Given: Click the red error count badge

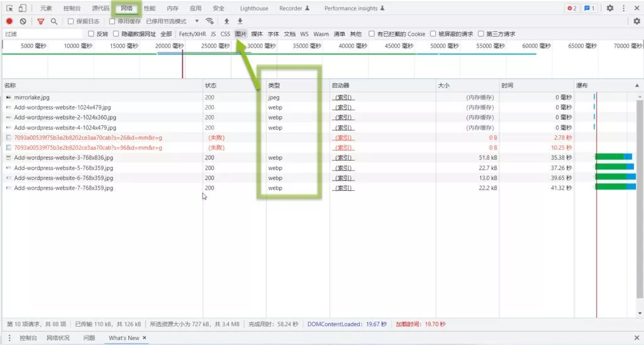Looking at the screenshot, I should tap(572, 8).
